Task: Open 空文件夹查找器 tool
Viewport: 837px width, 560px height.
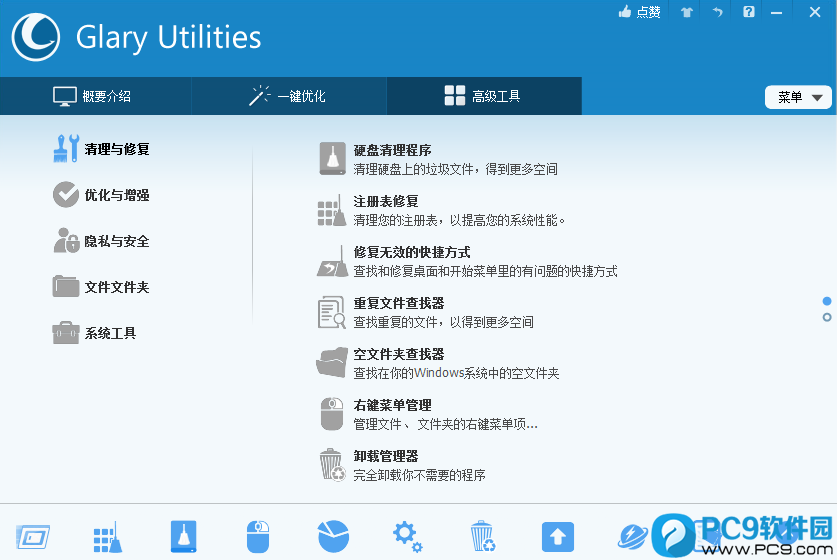Action: coord(399,354)
